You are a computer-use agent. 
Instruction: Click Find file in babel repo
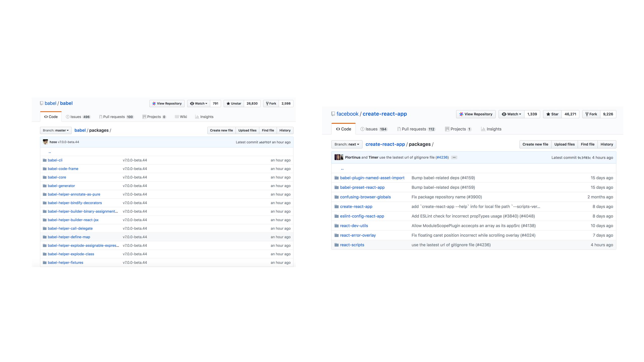(268, 130)
